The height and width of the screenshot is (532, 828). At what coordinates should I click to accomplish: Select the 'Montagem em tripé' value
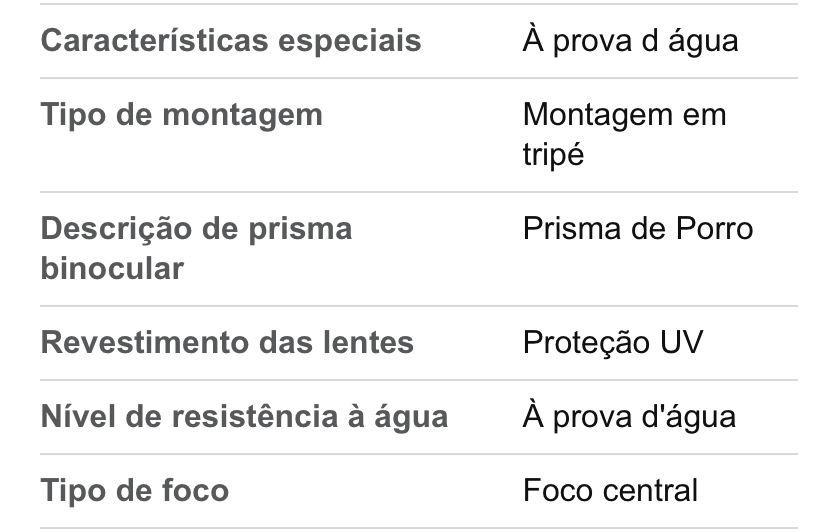(624, 134)
